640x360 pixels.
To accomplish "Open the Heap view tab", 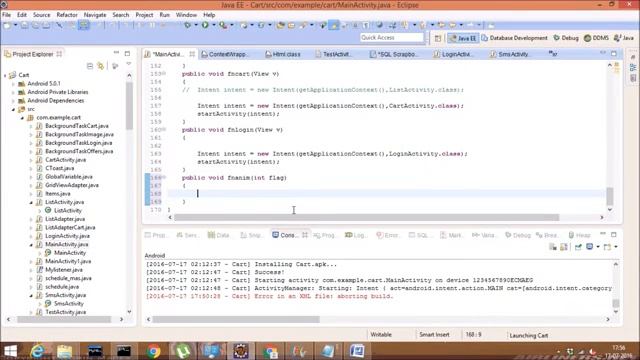I will [580, 235].
